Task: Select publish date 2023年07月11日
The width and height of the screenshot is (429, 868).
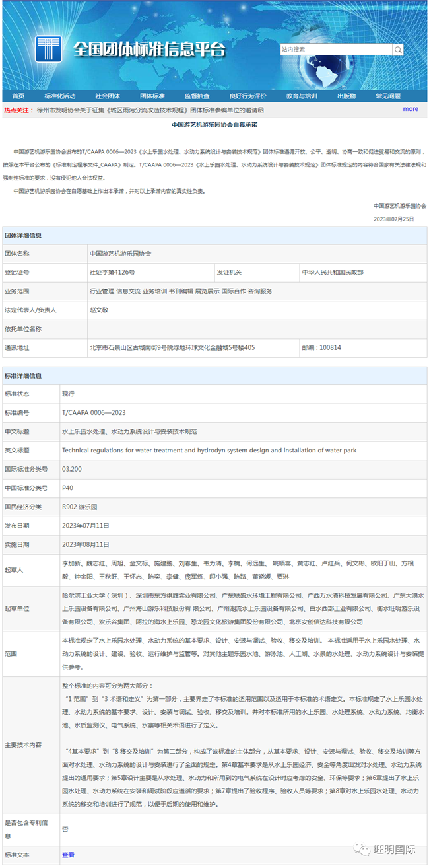Action: (x=86, y=525)
